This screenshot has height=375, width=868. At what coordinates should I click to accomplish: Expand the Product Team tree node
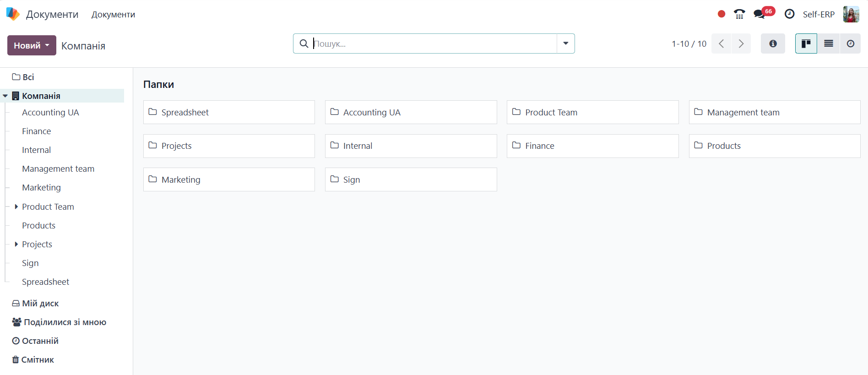pyautogui.click(x=16, y=207)
